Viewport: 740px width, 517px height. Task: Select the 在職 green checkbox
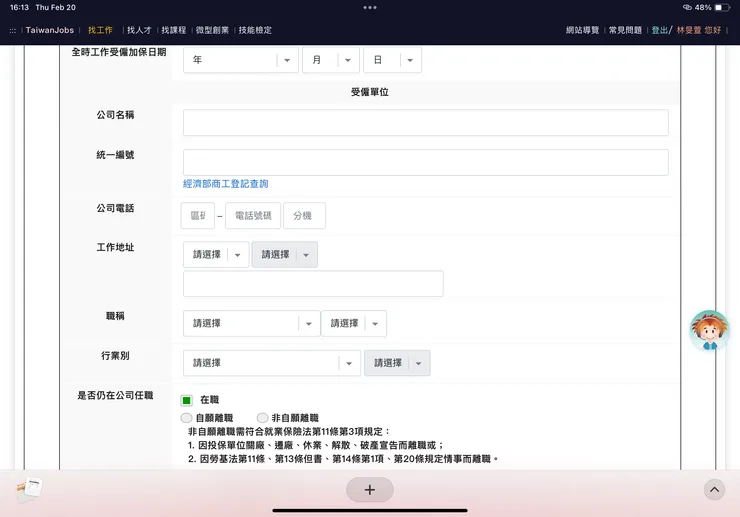[x=186, y=400]
